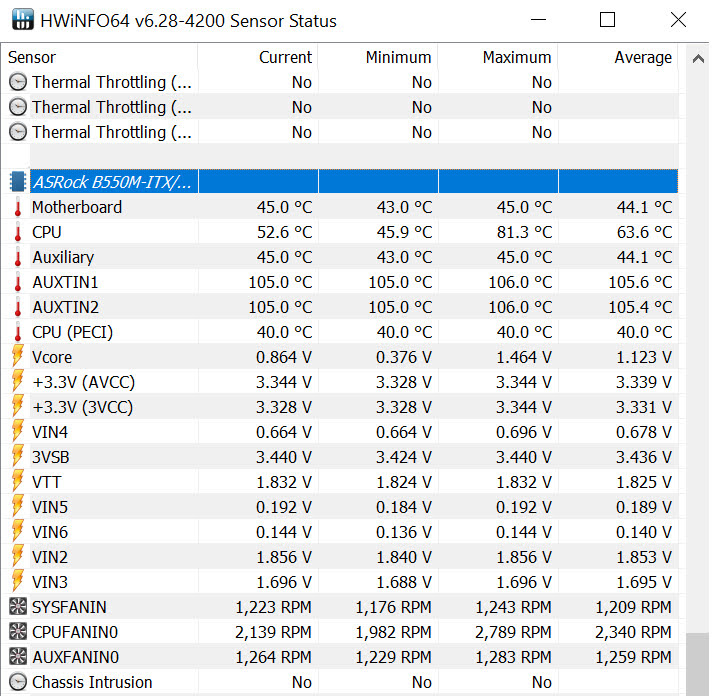This screenshot has height=698, width=712.
Task: Click the lightning bolt icon beside Vcore
Action: pos(17,357)
